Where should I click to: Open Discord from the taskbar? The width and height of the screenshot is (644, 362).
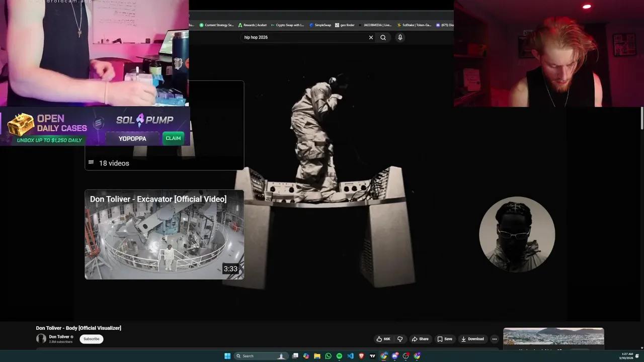point(395,356)
